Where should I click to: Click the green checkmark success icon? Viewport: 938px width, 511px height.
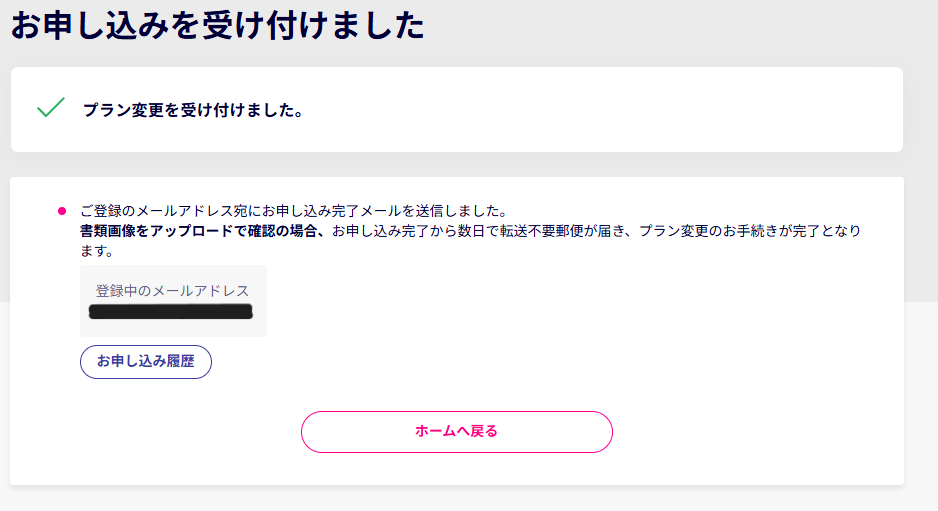point(50,108)
